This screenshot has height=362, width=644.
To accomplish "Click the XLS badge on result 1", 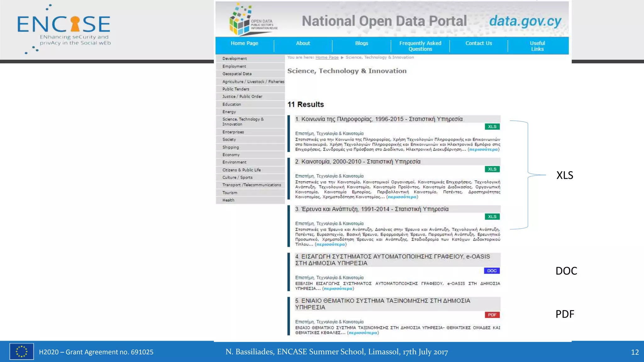I will point(492,127).
